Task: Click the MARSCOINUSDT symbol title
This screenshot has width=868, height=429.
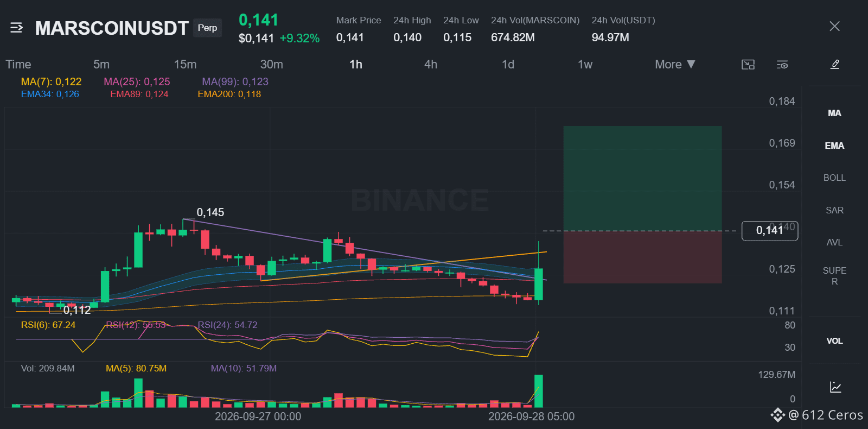Action: [112, 28]
